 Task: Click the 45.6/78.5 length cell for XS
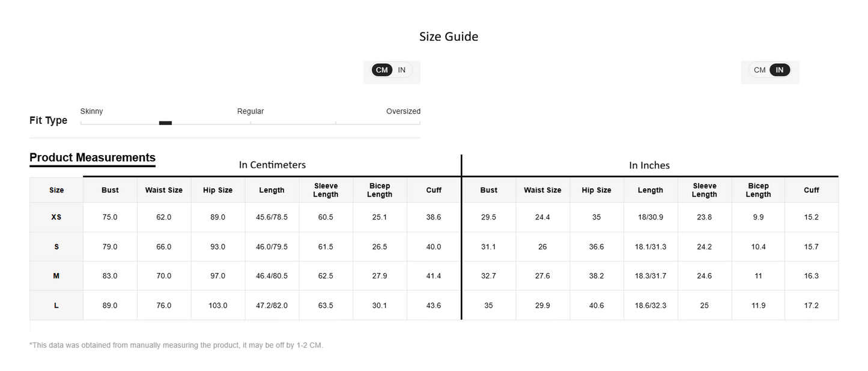(272, 217)
